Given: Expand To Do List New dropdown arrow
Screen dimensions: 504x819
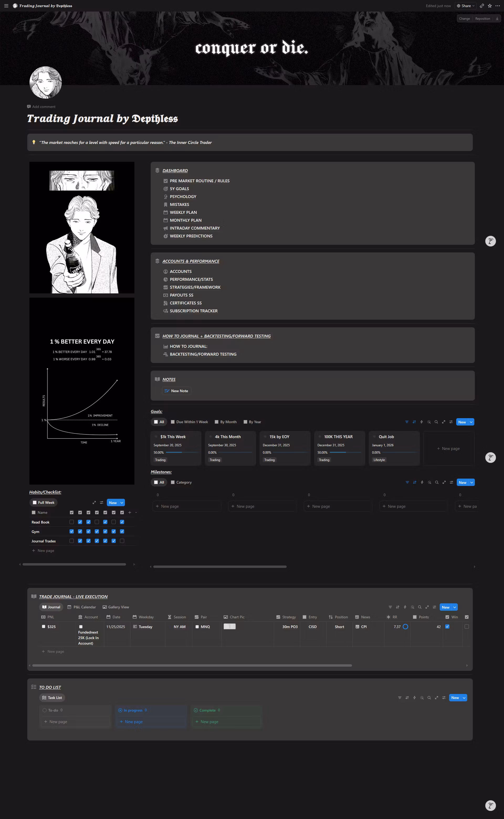Looking at the screenshot, I should click(464, 698).
